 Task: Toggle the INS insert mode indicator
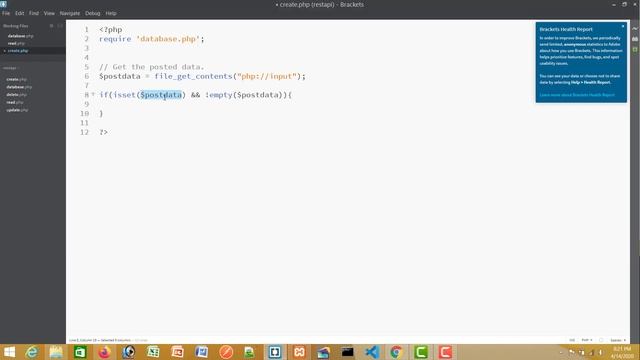pyautogui.click(x=572, y=340)
